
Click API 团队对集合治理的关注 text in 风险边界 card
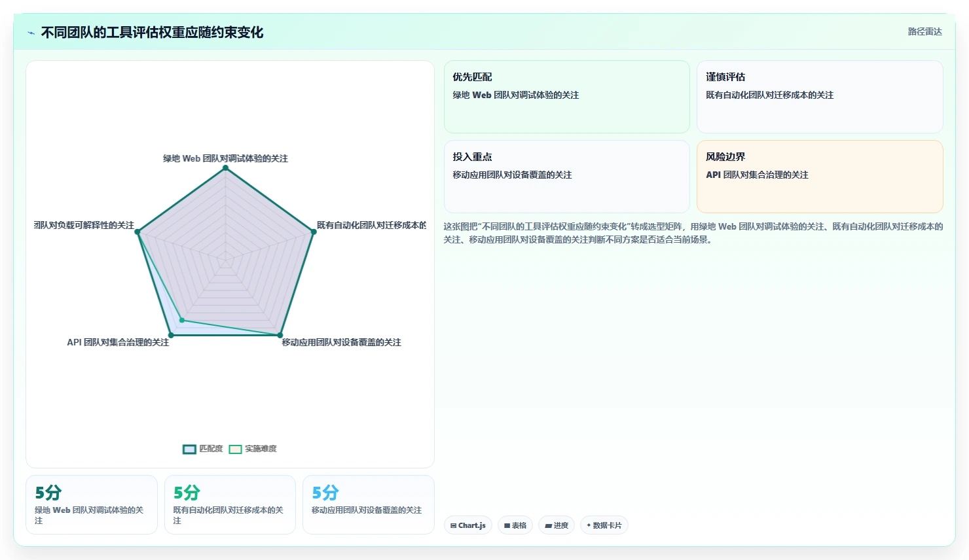pos(757,175)
